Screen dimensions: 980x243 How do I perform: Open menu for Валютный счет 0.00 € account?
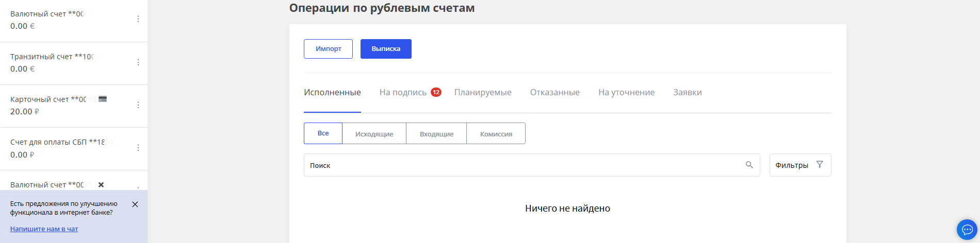[138, 19]
